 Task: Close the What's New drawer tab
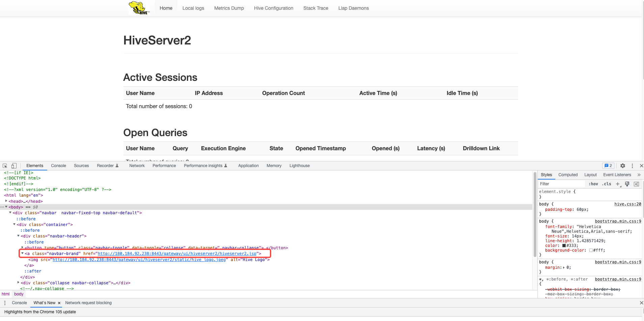[59, 303]
